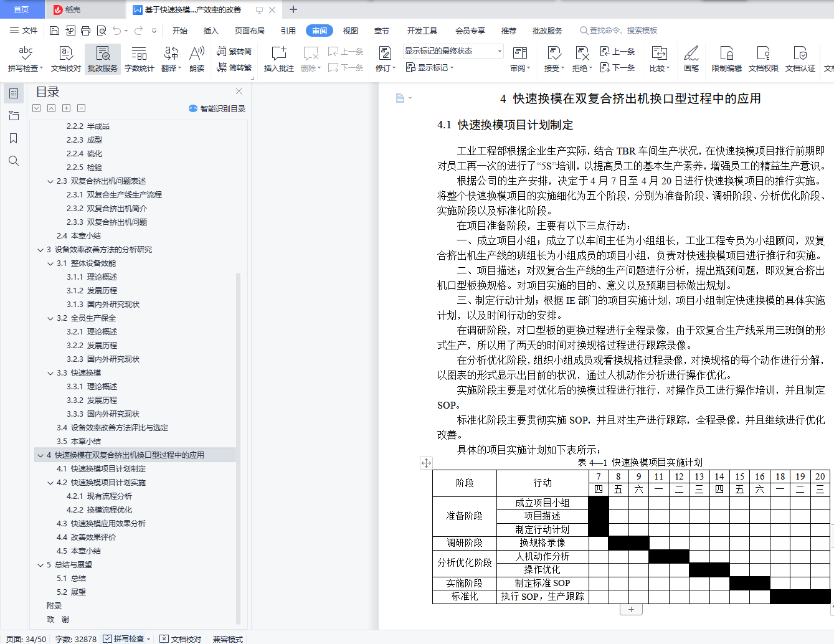
Task: Open the 文件 menu
Action: pos(24,31)
